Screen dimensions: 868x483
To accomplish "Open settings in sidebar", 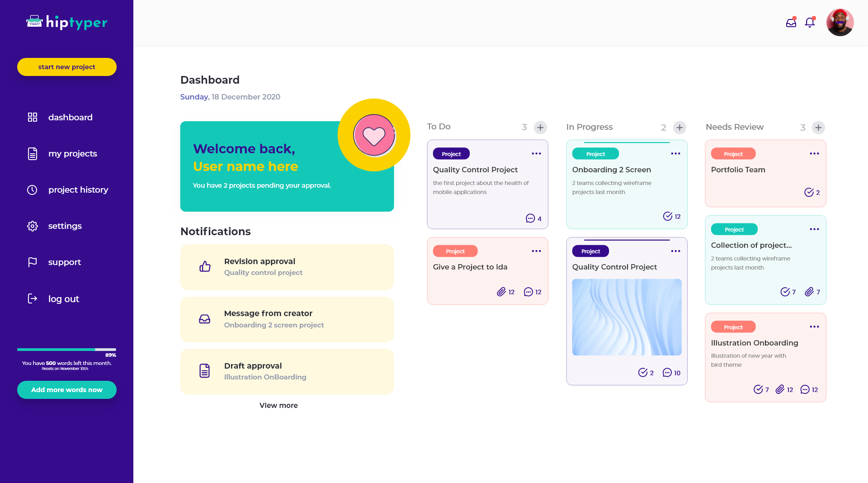I will coord(65,226).
